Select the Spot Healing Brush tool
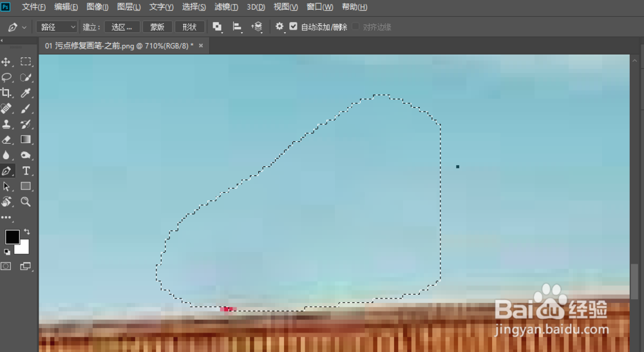644x352 pixels. click(x=6, y=108)
